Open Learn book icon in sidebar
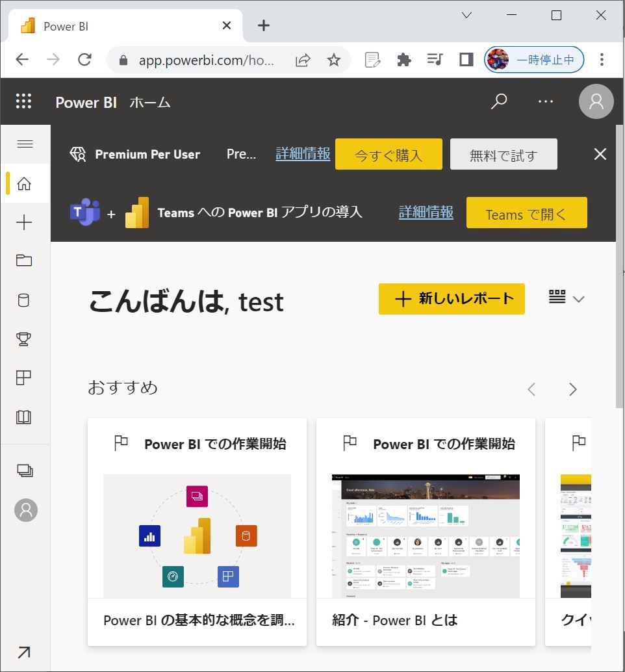This screenshot has width=625, height=672. point(23,417)
